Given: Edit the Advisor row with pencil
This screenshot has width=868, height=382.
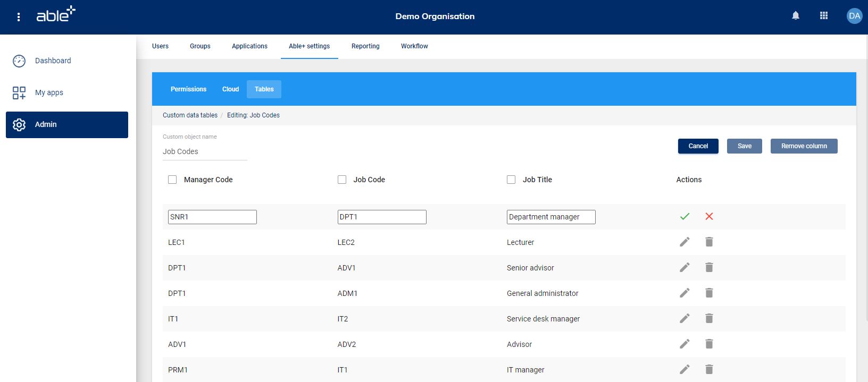Looking at the screenshot, I should pos(685,344).
